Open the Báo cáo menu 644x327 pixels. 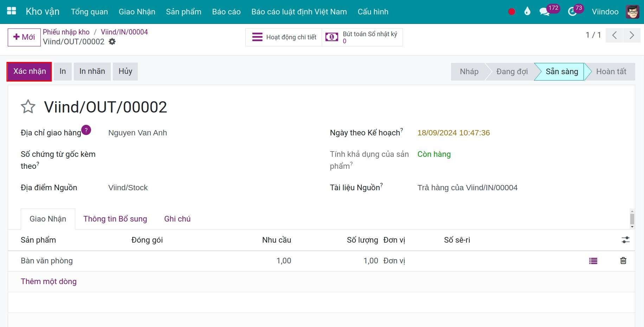(x=226, y=12)
